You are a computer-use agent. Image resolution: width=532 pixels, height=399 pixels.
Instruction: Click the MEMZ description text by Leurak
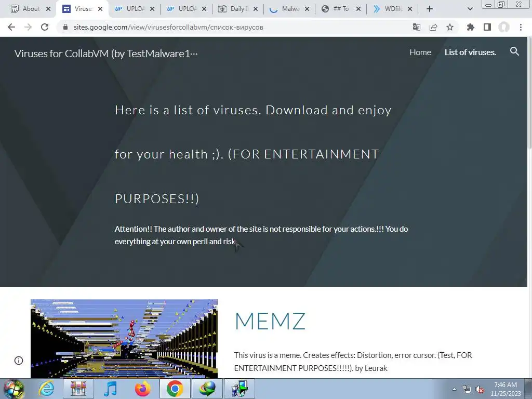click(x=353, y=362)
